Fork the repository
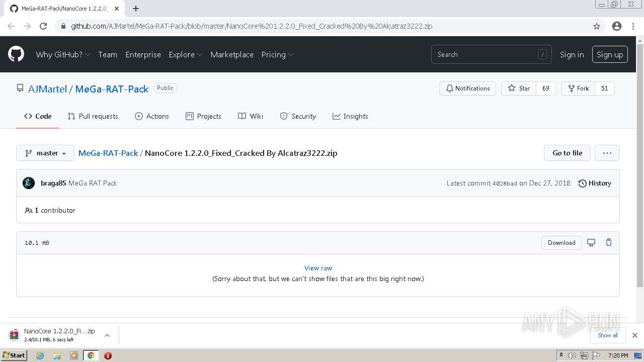Screen dimensions: 644x362 [578, 88]
